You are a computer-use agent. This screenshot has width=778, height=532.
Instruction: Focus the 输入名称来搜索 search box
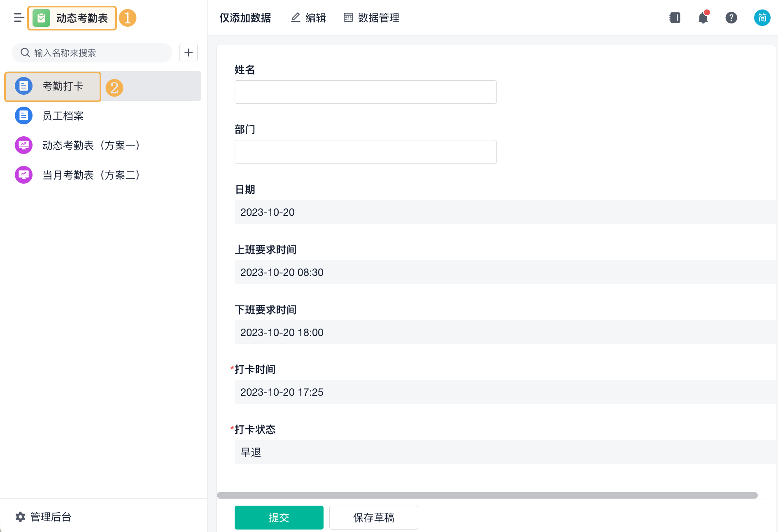click(x=92, y=53)
